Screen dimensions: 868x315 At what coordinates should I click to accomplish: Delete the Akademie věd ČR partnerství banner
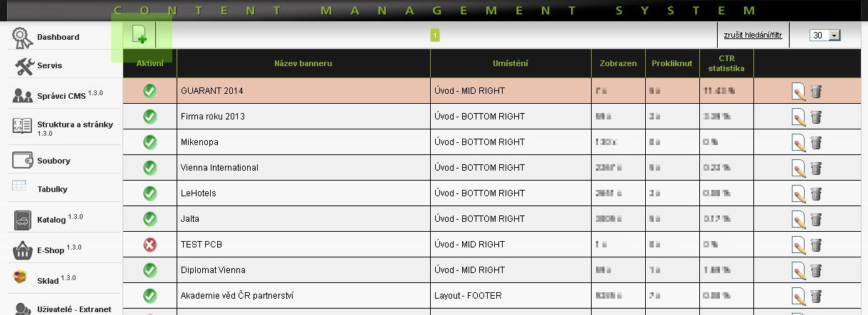tap(816, 296)
